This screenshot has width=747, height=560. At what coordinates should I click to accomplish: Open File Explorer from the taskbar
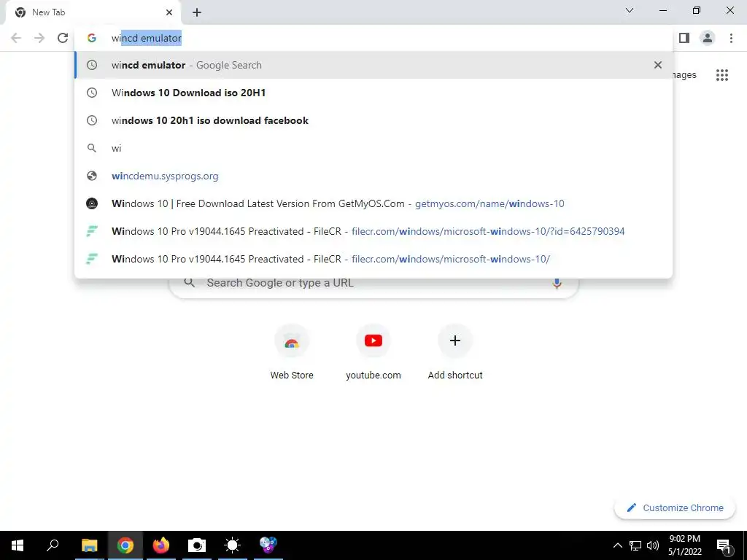[x=90, y=545]
